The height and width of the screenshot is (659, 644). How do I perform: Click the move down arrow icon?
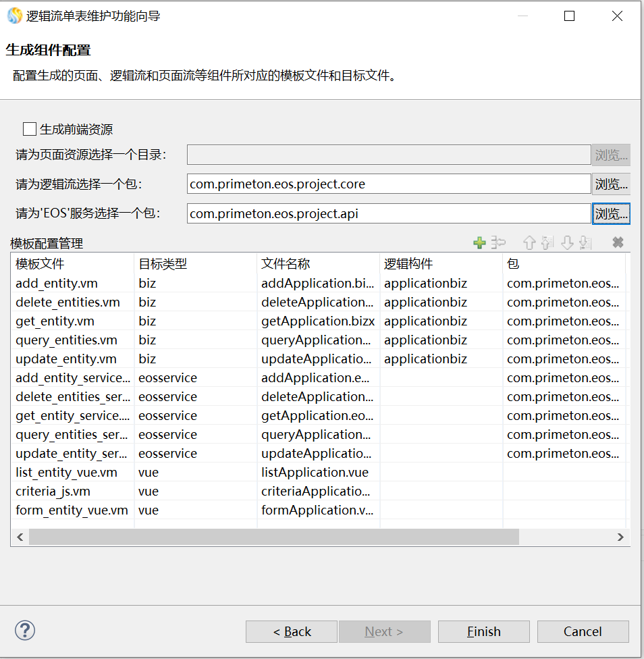point(567,243)
